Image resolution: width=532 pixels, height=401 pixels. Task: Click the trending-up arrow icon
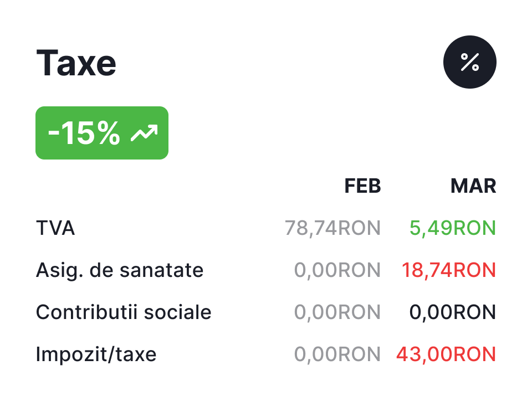(x=144, y=133)
